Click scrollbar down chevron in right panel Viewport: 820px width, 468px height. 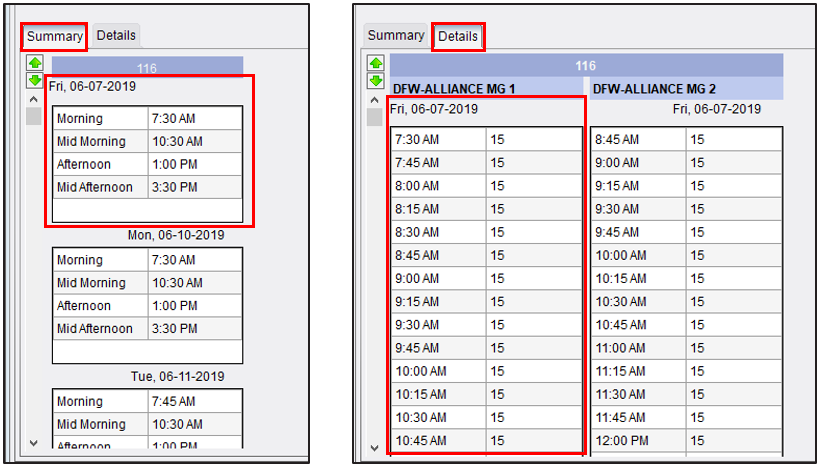374,448
